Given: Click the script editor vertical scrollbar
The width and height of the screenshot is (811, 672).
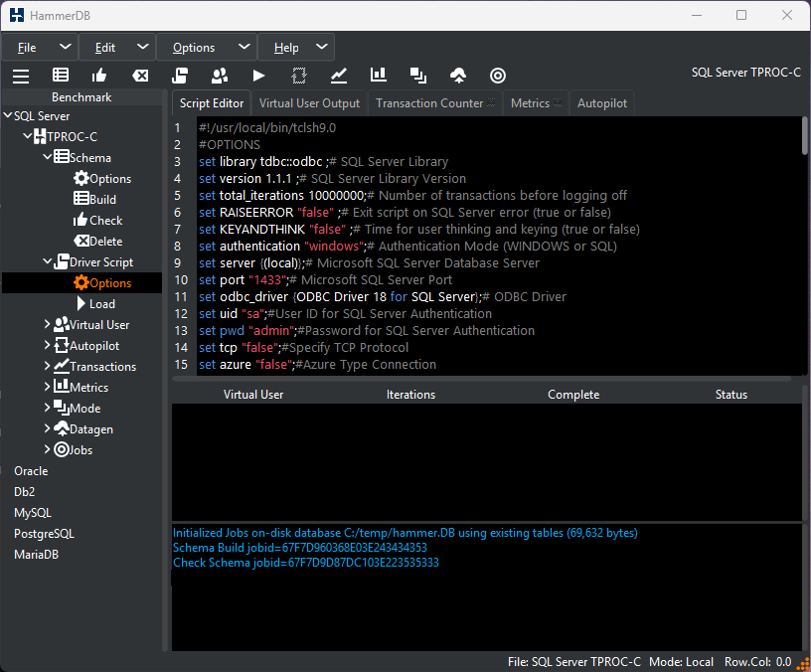Looking at the screenshot, I should (804, 135).
